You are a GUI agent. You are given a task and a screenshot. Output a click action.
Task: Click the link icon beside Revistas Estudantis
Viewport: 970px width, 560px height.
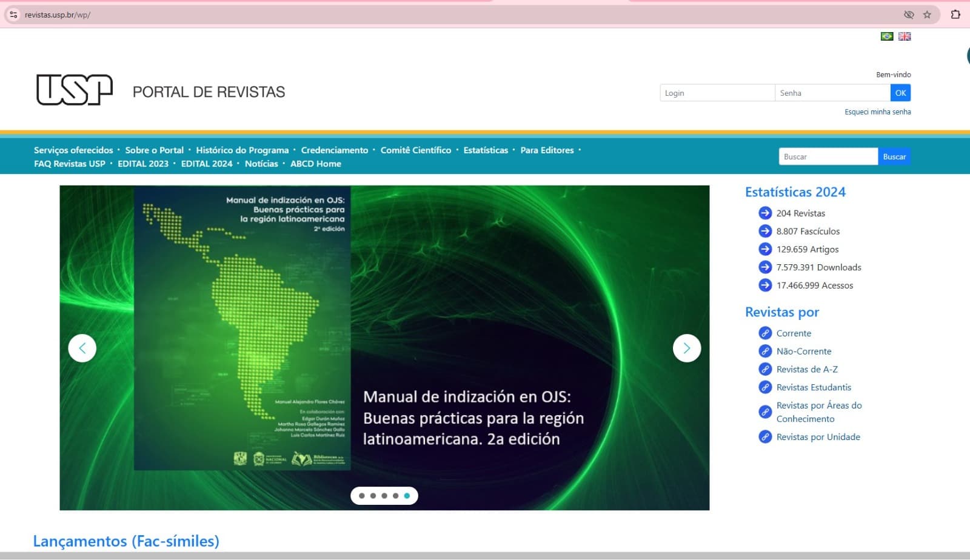pos(765,387)
